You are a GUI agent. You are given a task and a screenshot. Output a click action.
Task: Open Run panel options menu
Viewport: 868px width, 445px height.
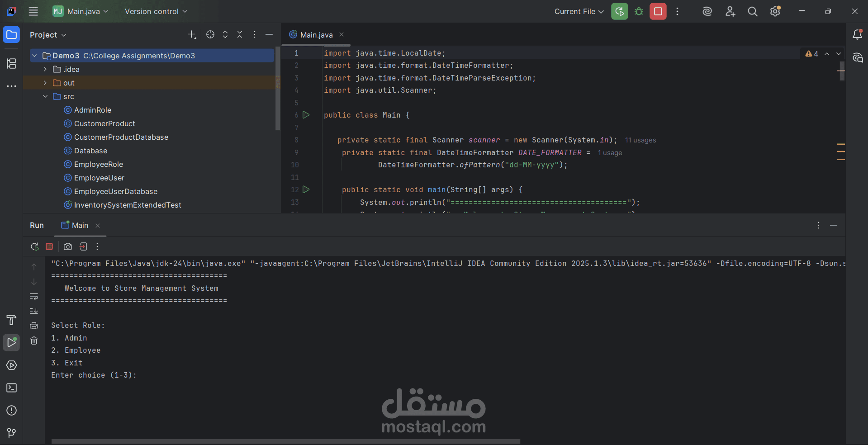coord(819,225)
